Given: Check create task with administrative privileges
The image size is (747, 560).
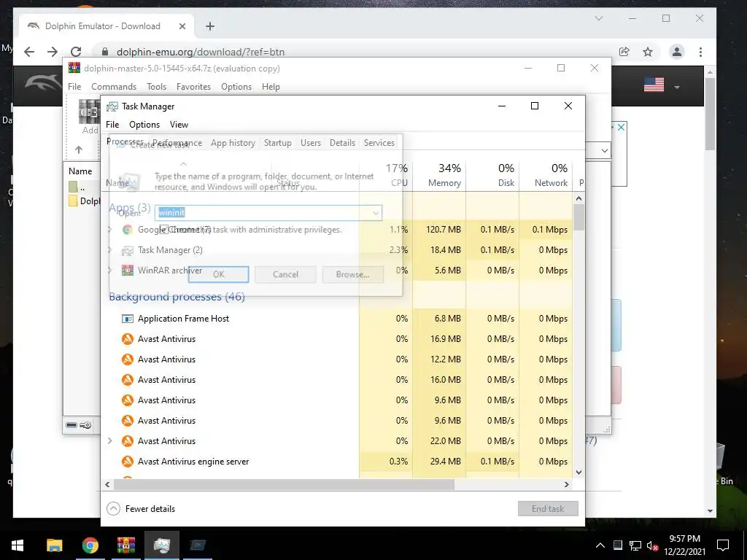Looking at the screenshot, I should click(164, 230).
